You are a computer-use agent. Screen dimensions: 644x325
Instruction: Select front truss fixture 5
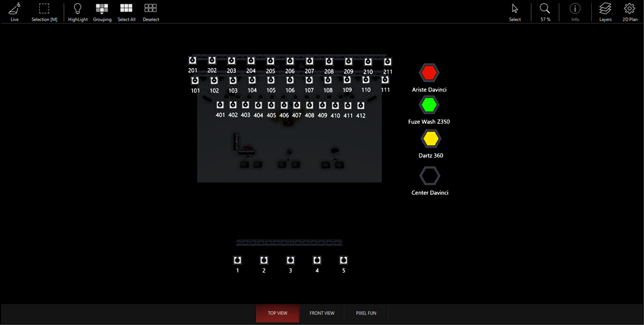(x=344, y=260)
